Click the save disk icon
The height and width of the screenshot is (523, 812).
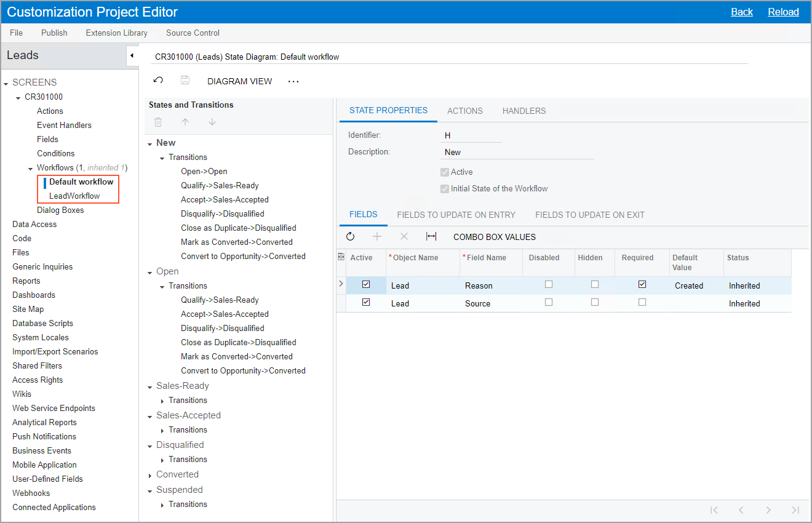click(x=185, y=81)
